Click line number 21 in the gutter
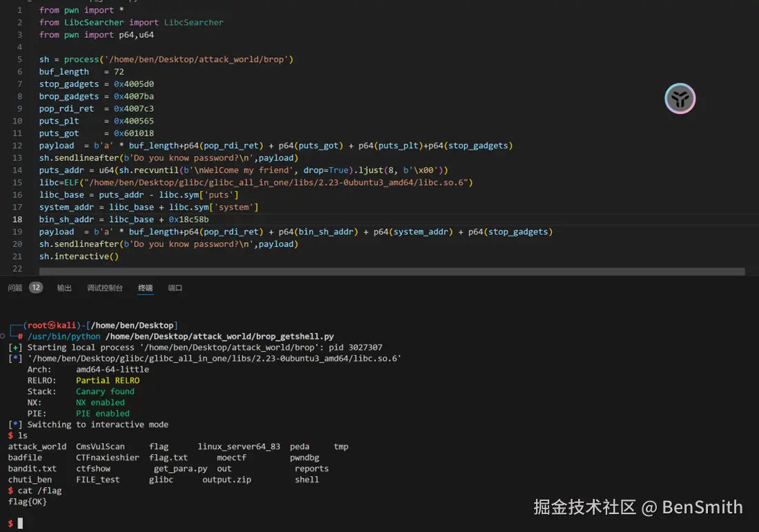 pos(17,256)
